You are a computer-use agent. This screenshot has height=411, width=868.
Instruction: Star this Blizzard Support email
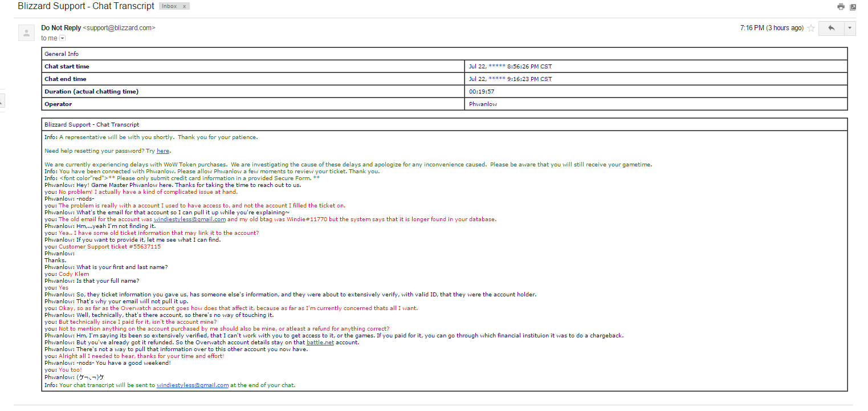(811, 28)
